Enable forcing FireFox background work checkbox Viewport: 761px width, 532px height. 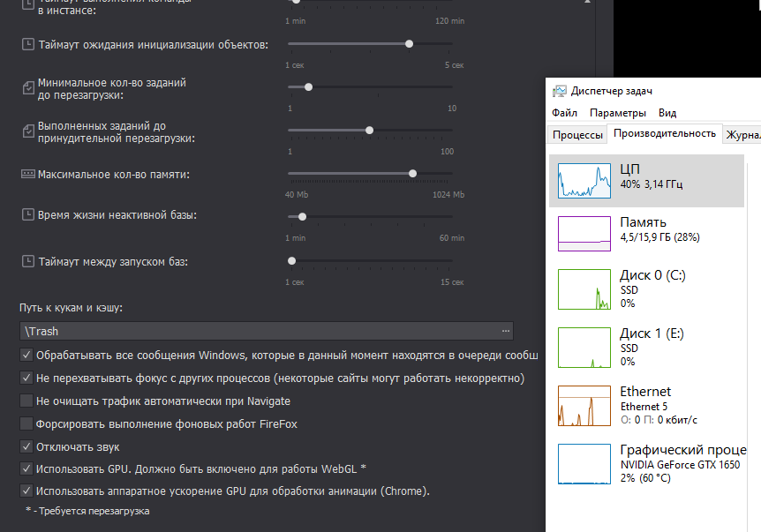(x=26, y=423)
